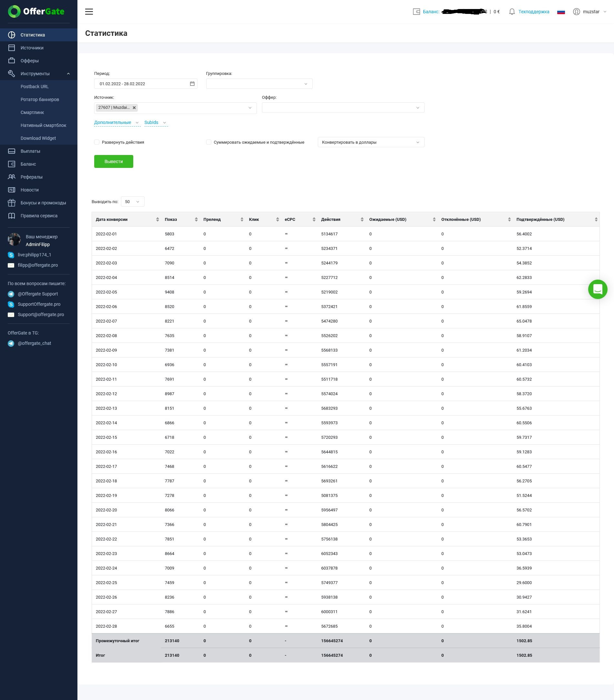This screenshot has width=614, height=700.
Task: Open Download Widget tool
Action: coord(39,139)
